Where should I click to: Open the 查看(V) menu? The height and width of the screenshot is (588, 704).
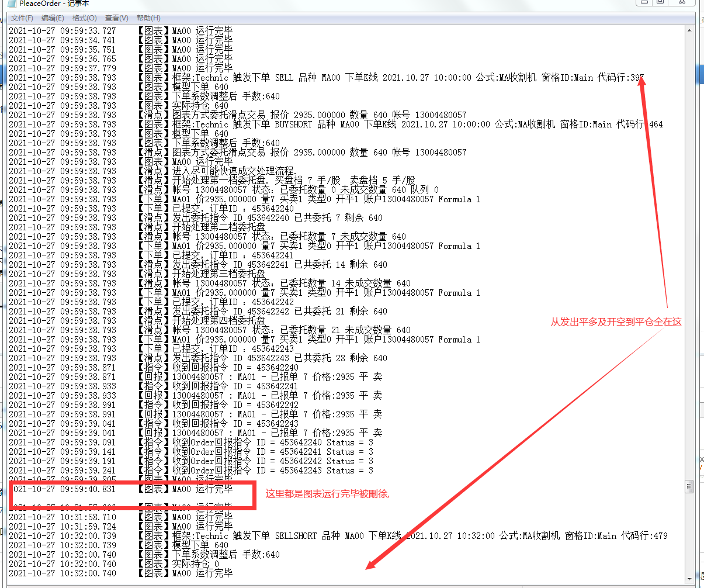click(x=117, y=18)
